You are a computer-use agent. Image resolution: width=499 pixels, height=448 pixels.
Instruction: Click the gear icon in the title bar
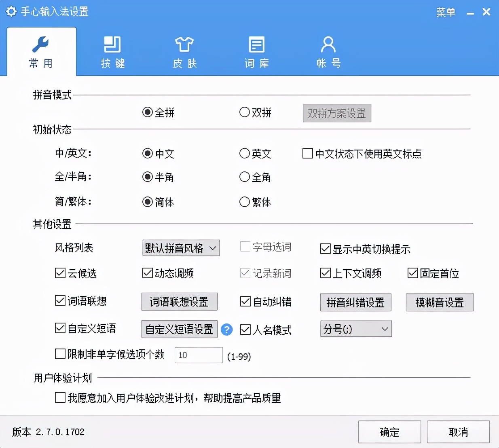point(11,12)
